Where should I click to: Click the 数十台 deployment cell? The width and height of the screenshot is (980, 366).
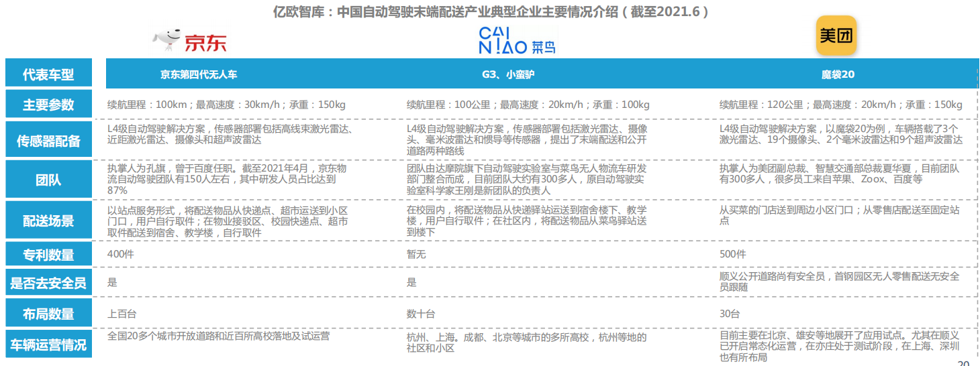[421, 314]
